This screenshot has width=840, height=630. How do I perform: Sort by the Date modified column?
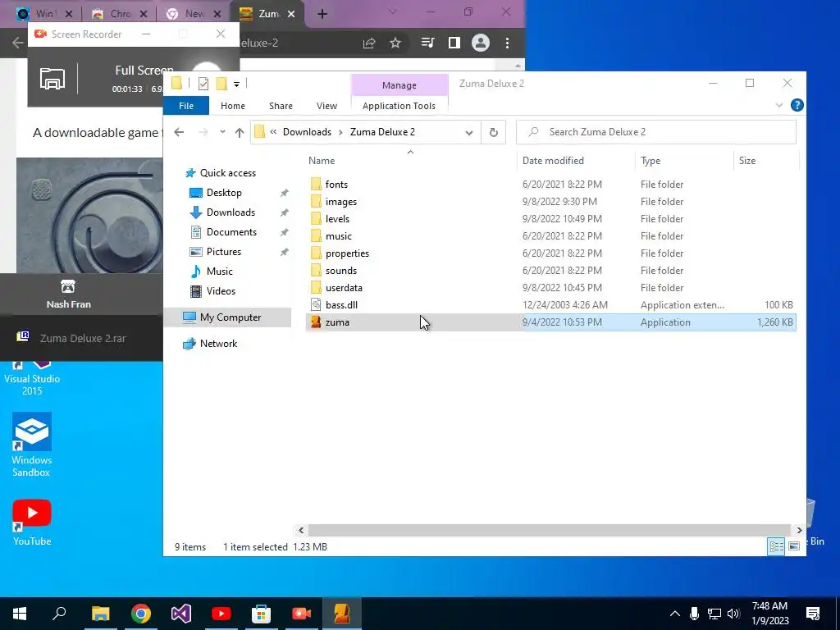coord(577,160)
